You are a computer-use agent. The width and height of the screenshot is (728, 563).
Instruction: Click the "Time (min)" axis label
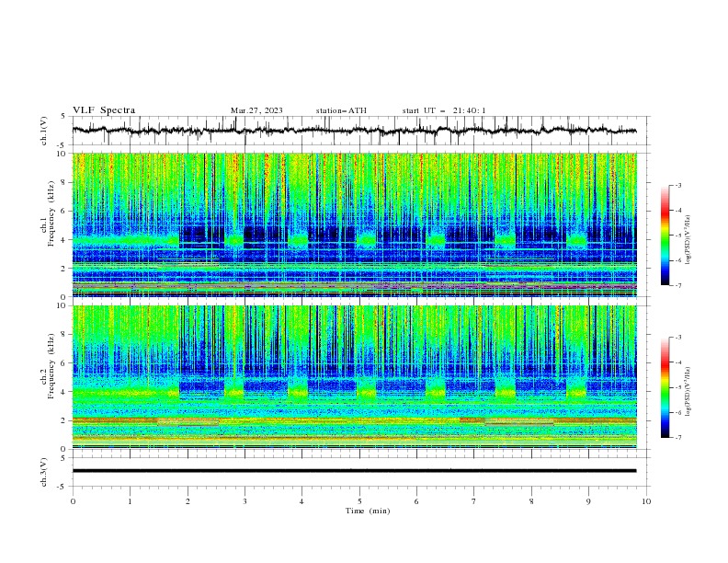(x=368, y=511)
